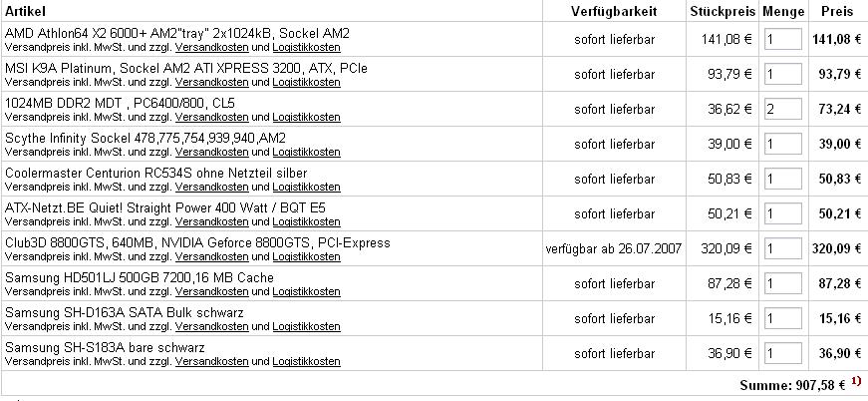The height and width of the screenshot is (401, 868).
Task: Open Versandkosten link under AMD Athlon64
Action: (x=211, y=47)
